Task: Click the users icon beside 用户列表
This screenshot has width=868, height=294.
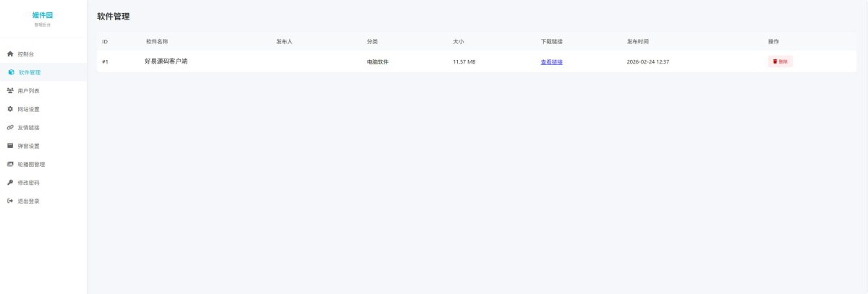Action: click(10, 90)
